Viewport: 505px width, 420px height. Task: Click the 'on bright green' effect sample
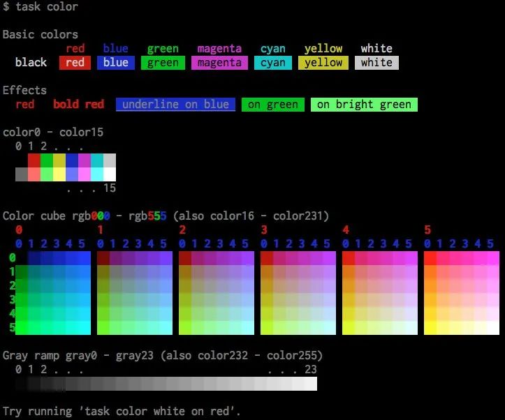(364, 105)
